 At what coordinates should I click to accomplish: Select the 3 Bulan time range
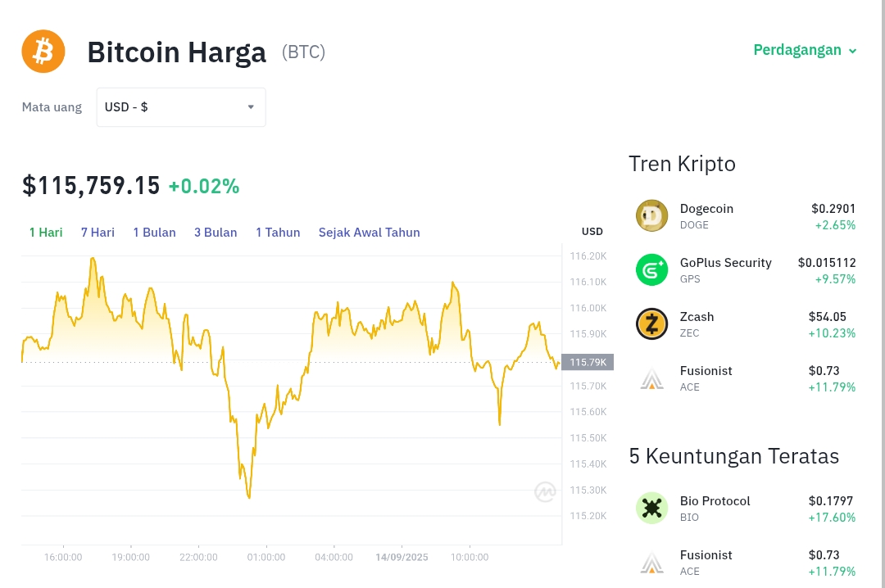(216, 233)
